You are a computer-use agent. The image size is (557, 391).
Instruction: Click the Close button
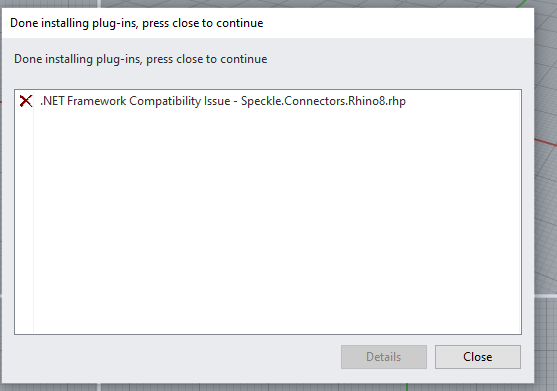pos(478,357)
